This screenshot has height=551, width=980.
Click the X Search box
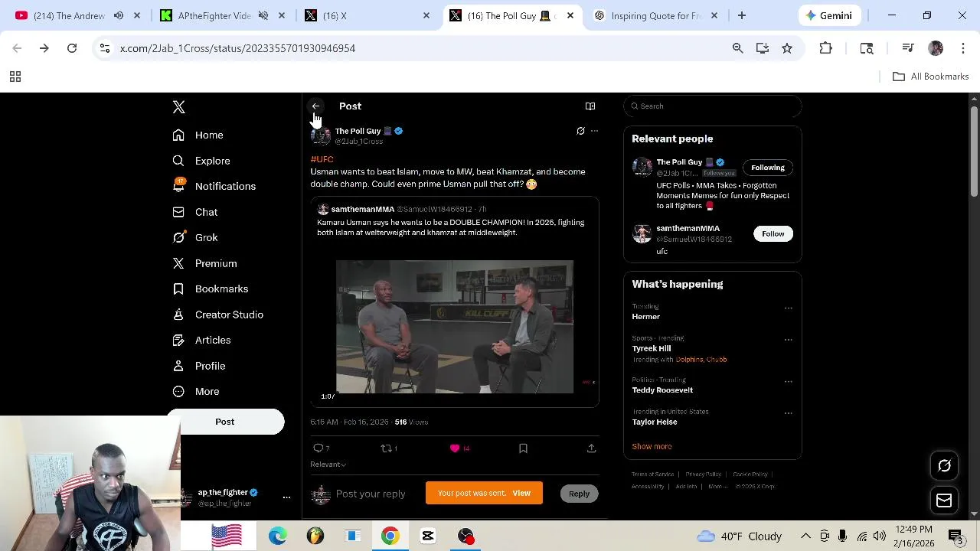coord(712,106)
